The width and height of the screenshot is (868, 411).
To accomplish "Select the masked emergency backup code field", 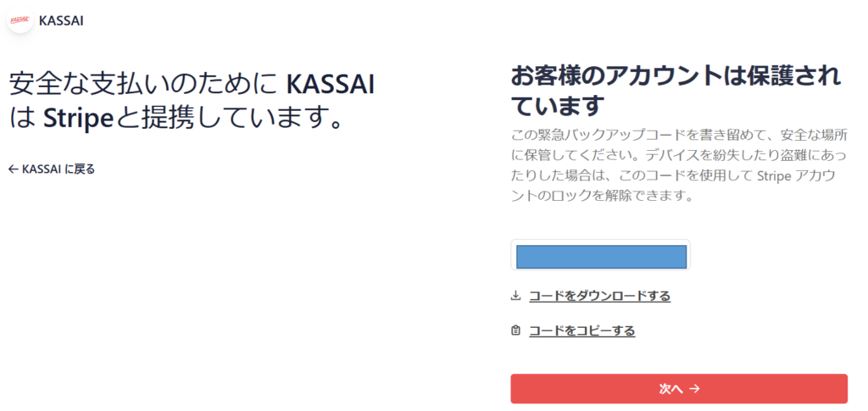I will (601, 255).
